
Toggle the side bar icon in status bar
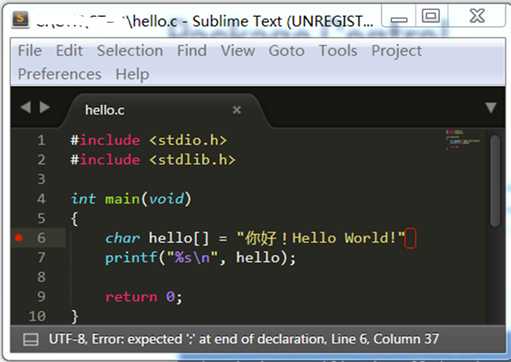coord(31,340)
